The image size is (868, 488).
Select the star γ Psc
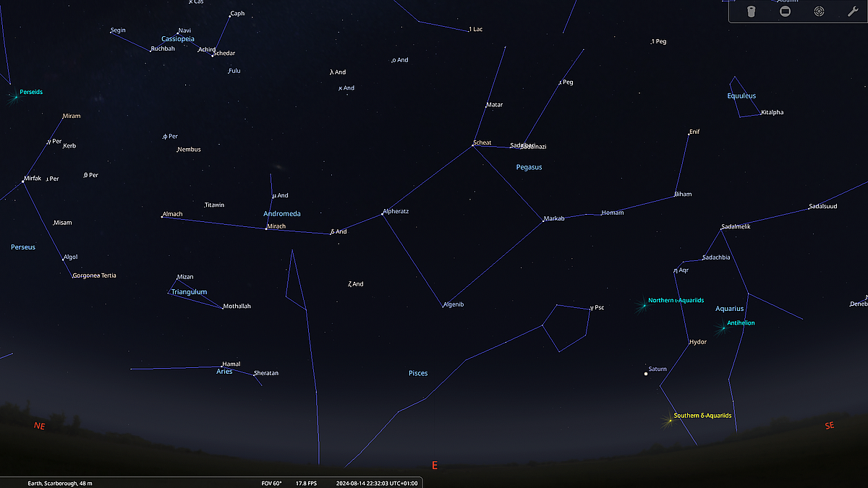point(590,309)
